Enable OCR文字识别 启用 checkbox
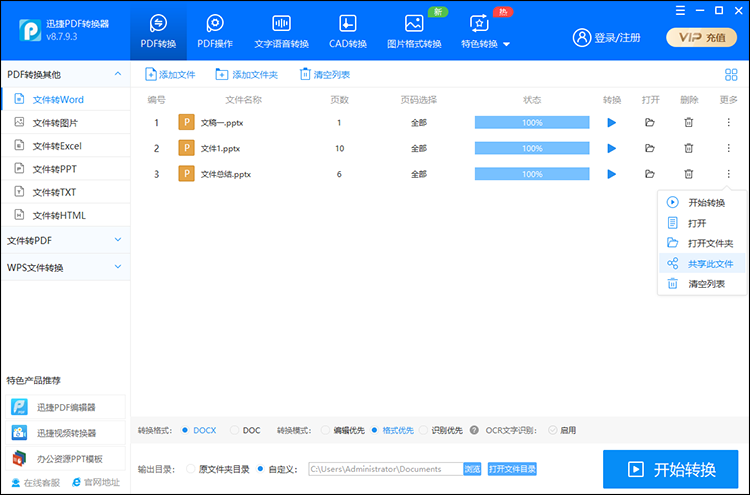The height and width of the screenshot is (495, 750). click(552, 430)
